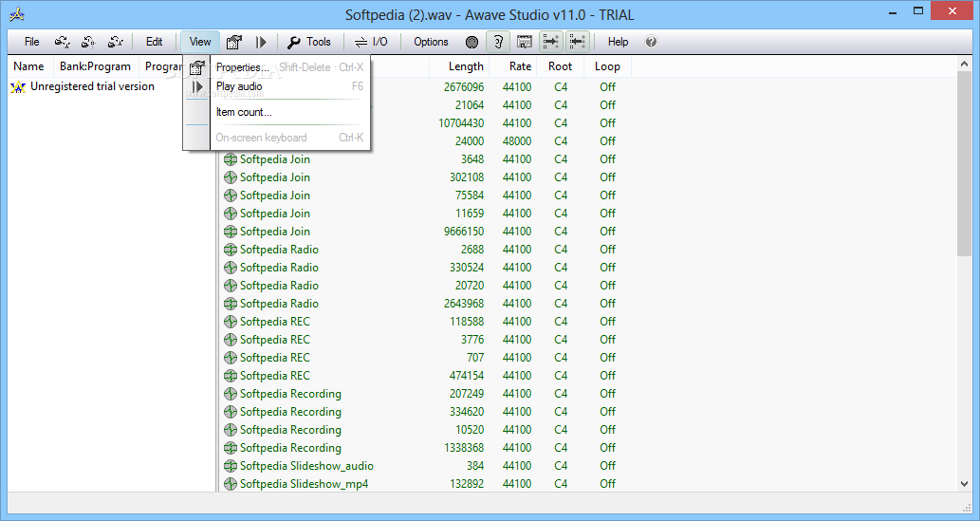Click waveform icon of REC row length 118588
The width and height of the screenshot is (980, 521).
(230, 322)
